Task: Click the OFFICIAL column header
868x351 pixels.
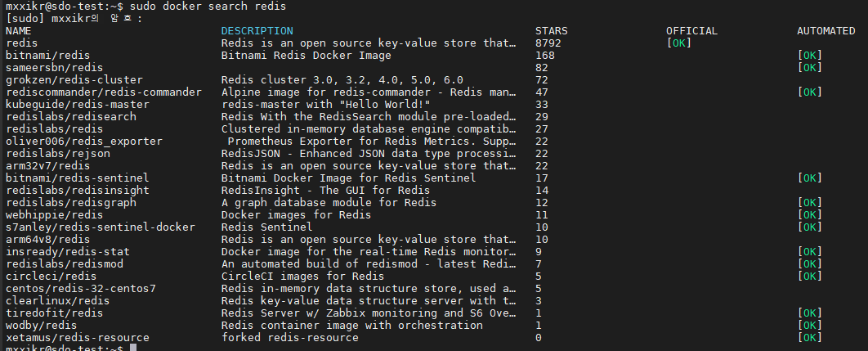Action: (x=691, y=30)
